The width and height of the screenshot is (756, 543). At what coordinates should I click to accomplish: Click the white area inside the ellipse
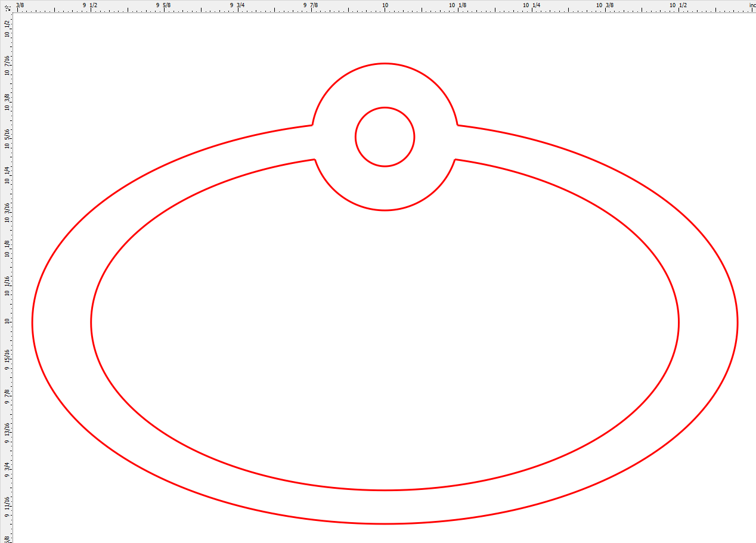[385, 328]
